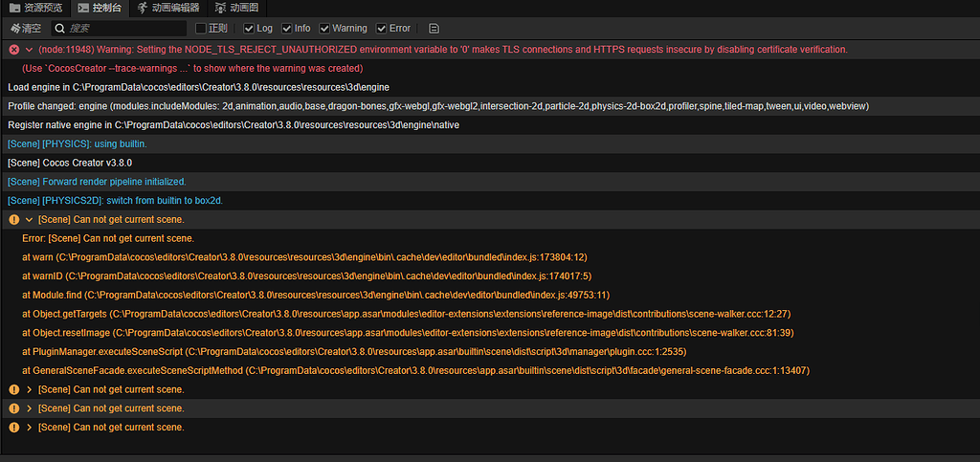Expand the last collapsed Scene warning entry
This screenshot has height=462, width=980.
[x=30, y=428]
